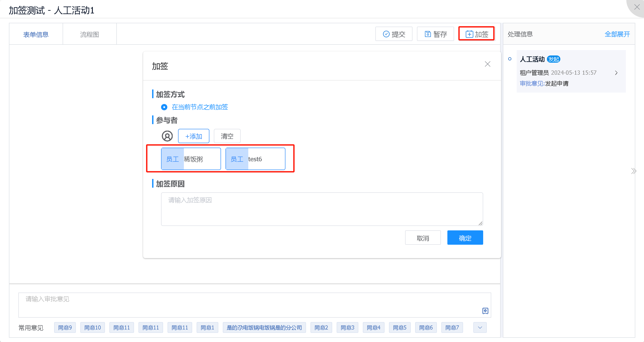
Task: Click 清空 to clear participants
Action: click(227, 136)
